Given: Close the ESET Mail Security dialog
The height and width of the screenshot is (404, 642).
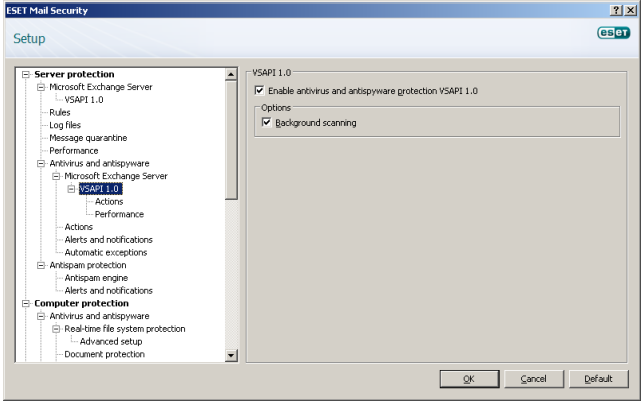Looking at the screenshot, I should 631,10.
